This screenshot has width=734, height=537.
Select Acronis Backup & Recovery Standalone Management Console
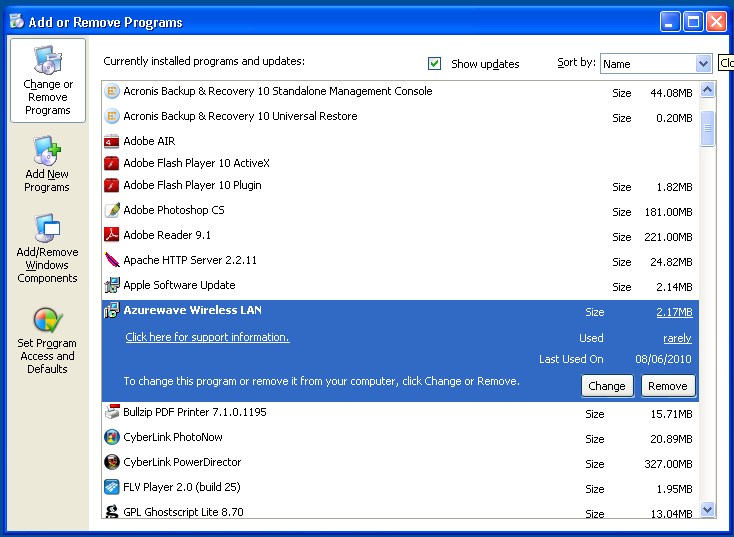400,91
